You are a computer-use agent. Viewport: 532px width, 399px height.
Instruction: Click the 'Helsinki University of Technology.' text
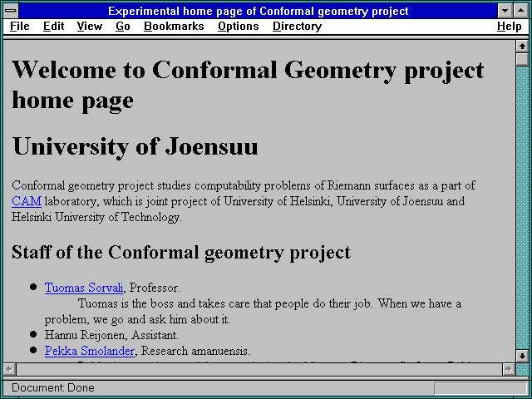click(96, 217)
